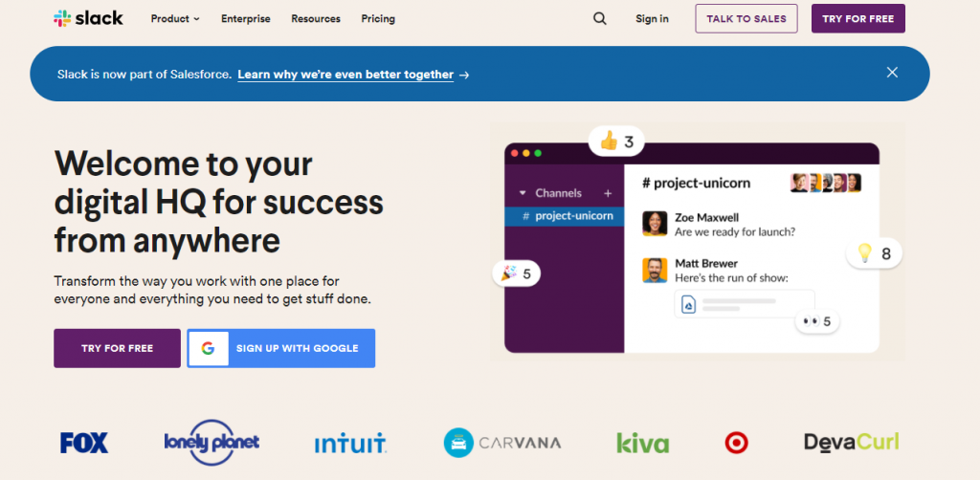Open the Resources menu item
Screen dimensions: 980x480
(x=316, y=19)
